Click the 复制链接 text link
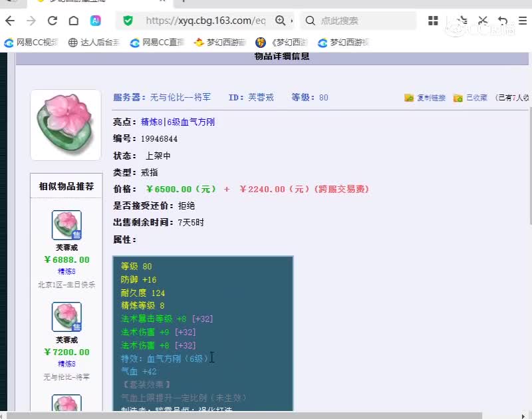The width and height of the screenshot is (532, 419). click(431, 98)
